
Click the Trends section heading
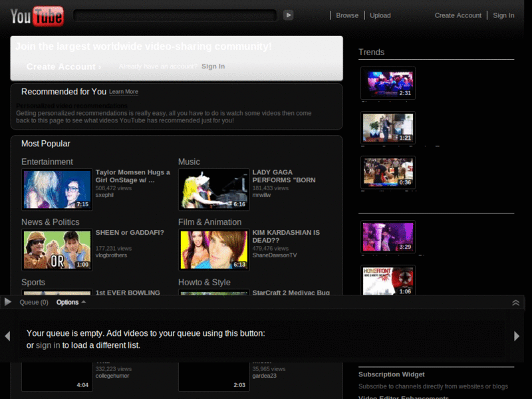click(371, 53)
